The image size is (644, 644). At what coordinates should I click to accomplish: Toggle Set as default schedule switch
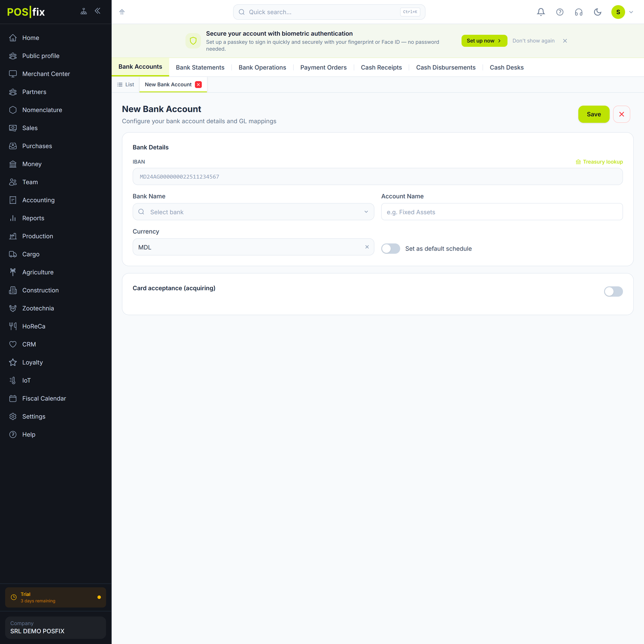[391, 249]
